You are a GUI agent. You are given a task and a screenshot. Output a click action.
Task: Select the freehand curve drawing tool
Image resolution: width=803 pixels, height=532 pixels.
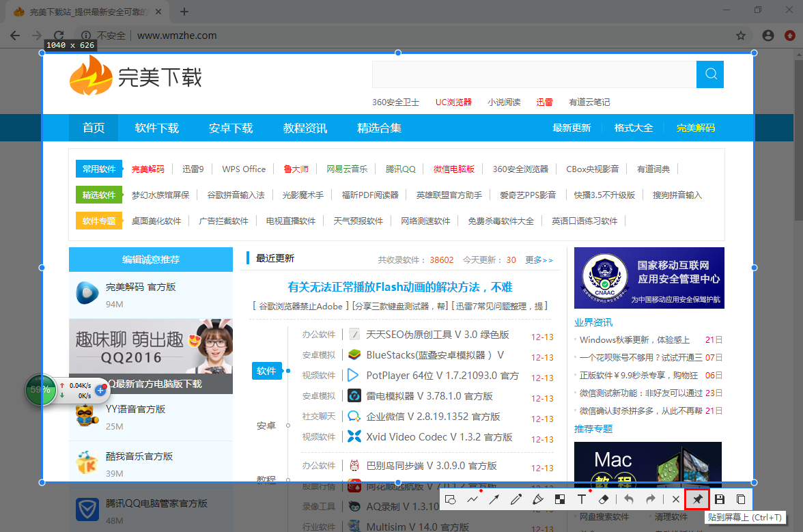pos(473,499)
